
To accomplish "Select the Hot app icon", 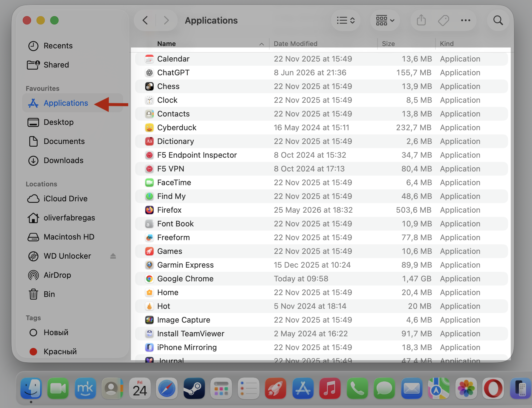I will point(149,306).
